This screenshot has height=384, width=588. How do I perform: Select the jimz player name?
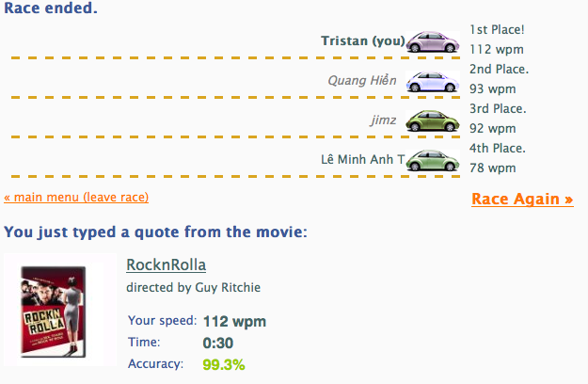pos(383,120)
